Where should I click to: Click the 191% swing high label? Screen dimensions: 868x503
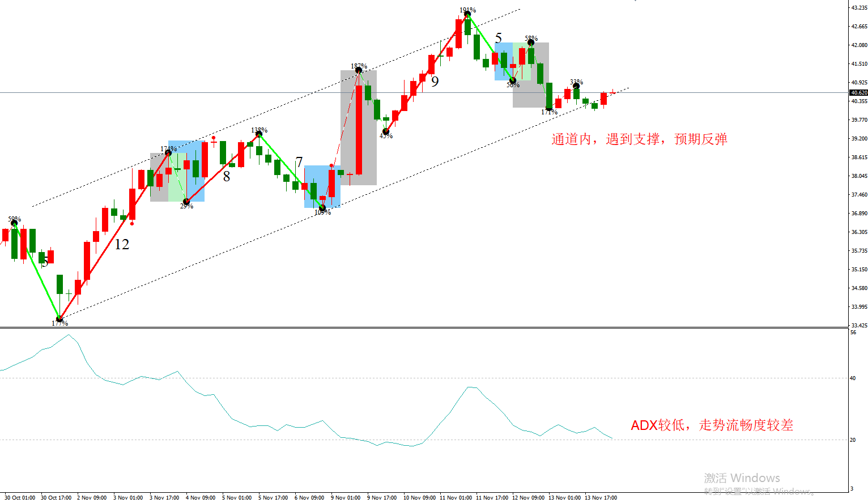pos(467,10)
